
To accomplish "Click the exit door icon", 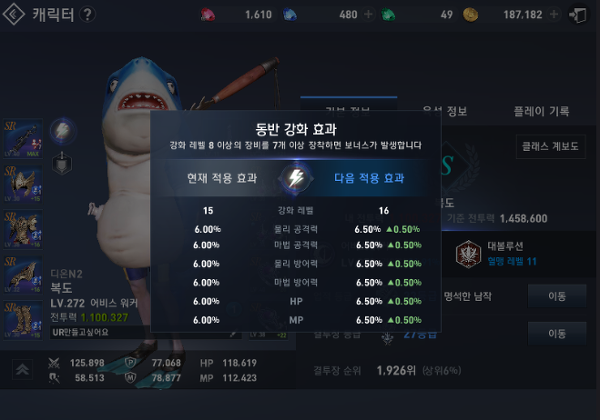I will [577, 15].
